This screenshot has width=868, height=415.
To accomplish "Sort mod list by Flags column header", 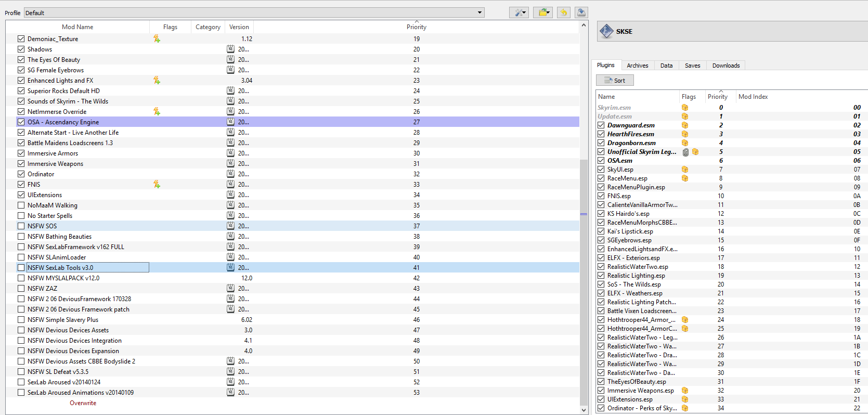I will (x=170, y=27).
